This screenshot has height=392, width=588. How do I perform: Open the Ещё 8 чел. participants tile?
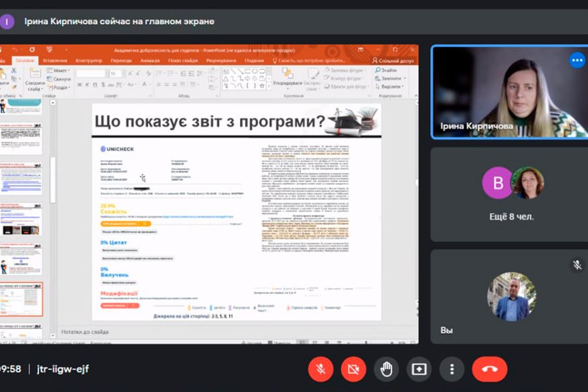[x=509, y=194]
